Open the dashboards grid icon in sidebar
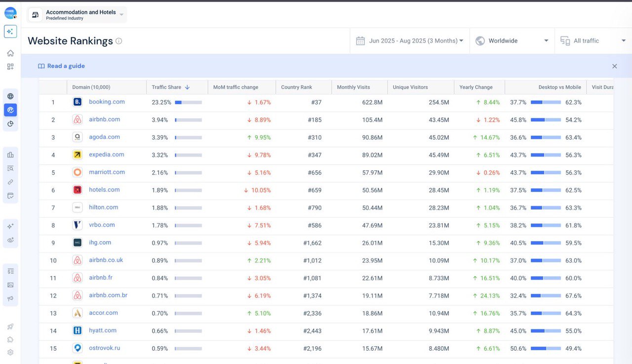632x364 pixels. 10,67
